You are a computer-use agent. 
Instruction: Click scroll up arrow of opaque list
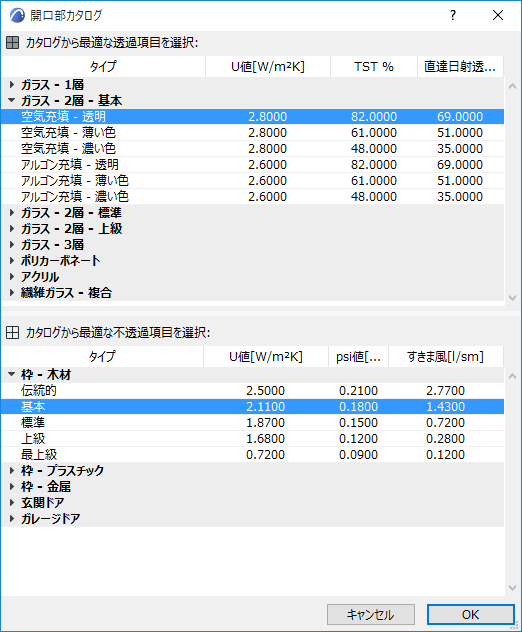coord(512,376)
